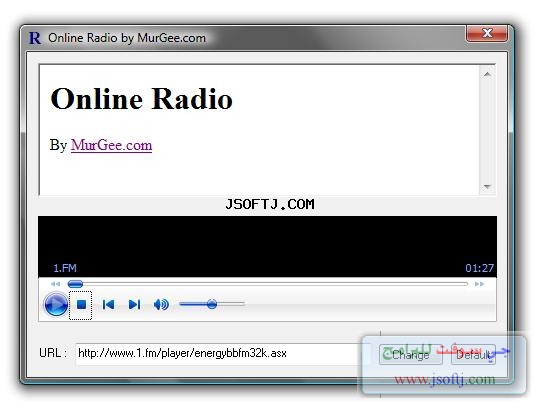Mute audio with the speaker icon

(x=161, y=305)
